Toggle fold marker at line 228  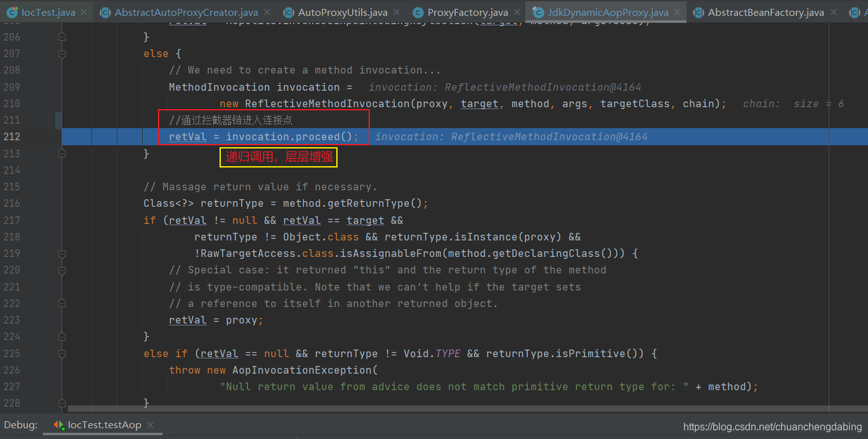(x=62, y=403)
